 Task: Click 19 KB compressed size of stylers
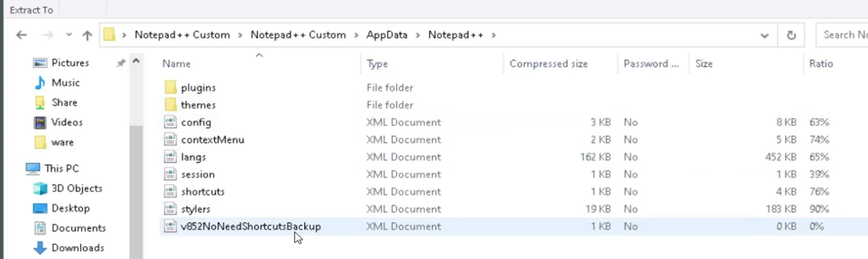(x=599, y=209)
